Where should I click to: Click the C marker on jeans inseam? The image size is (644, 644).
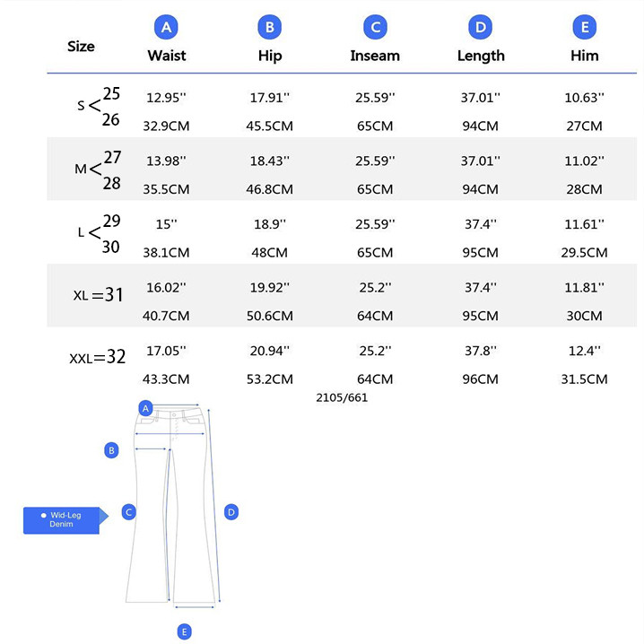pyautogui.click(x=129, y=512)
